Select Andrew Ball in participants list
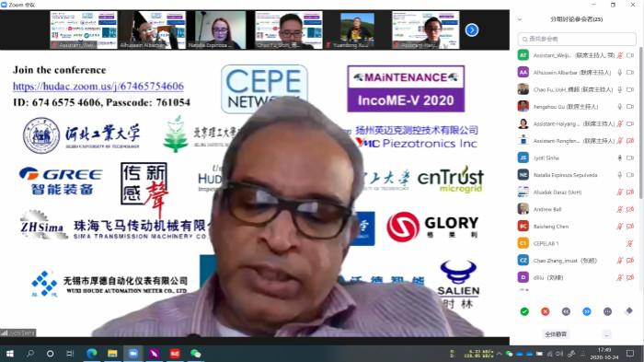The height and width of the screenshot is (362, 644). (577, 209)
